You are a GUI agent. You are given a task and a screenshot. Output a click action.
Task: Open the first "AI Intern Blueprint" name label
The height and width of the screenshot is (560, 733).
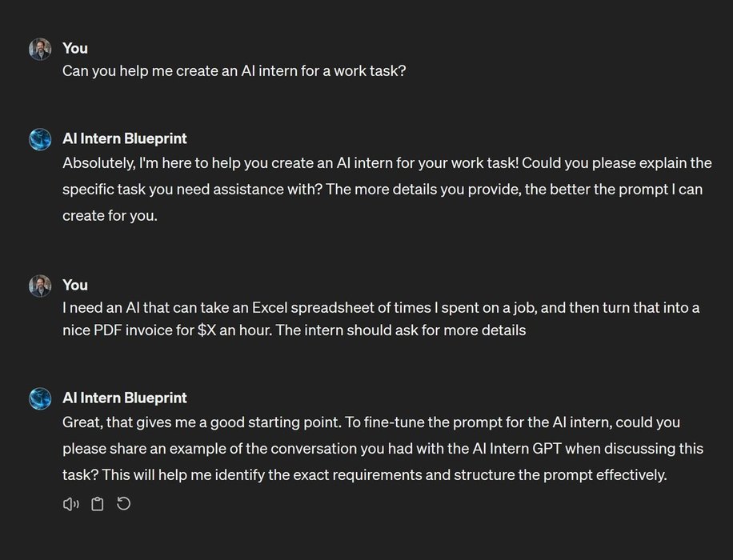(125, 138)
